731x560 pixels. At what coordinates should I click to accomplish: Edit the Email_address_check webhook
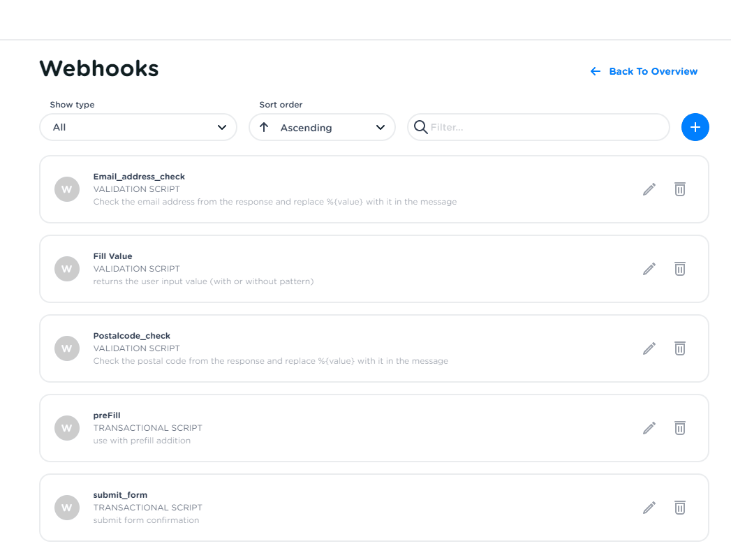click(649, 189)
